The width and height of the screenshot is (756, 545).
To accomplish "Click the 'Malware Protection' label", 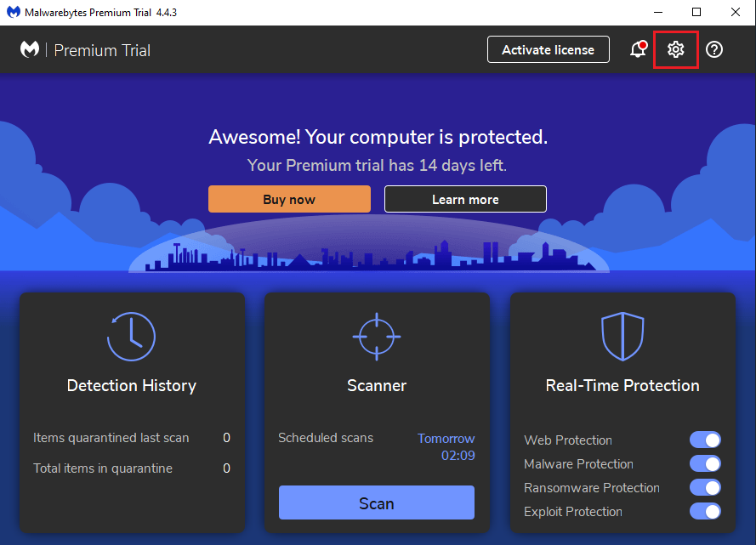I will [x=578, y=464].
